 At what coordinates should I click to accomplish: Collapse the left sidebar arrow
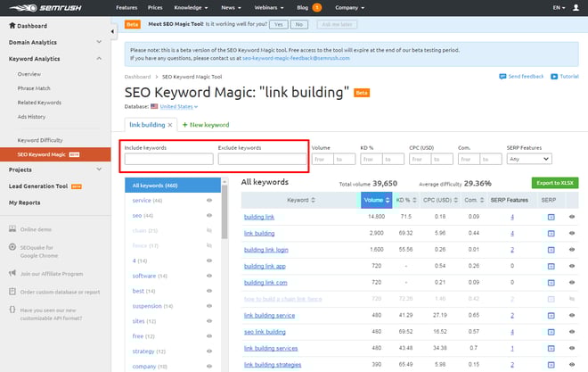click(112, 31)
